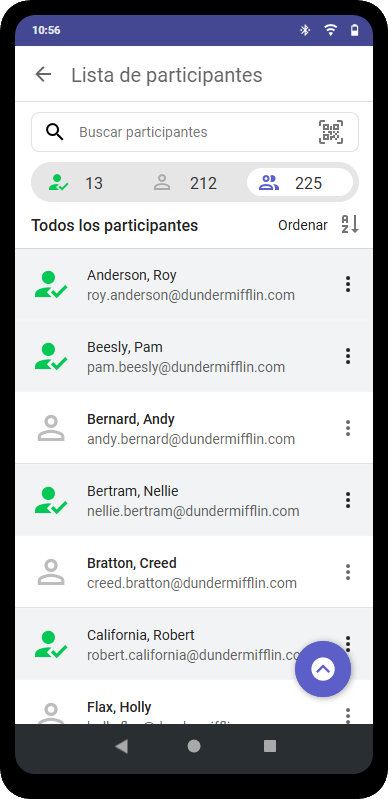
Task: Tap Android recent apps square button
Action: (x=270, y=746)
